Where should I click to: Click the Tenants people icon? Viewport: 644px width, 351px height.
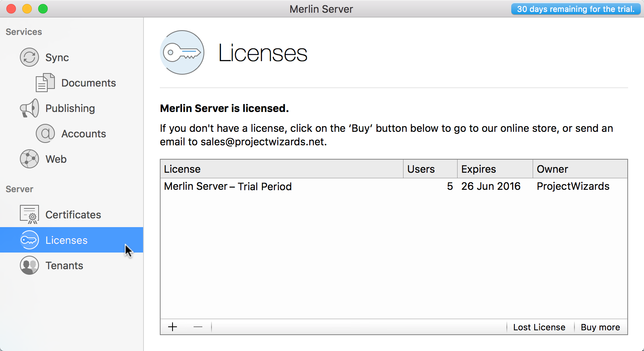(x=29, y=265)
